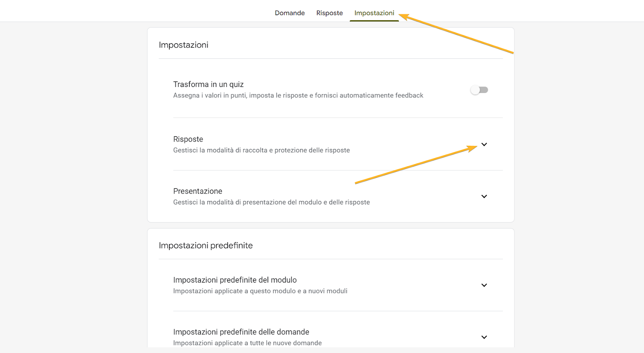Enable the Trasforma in un quiz switch
The width and height of the screenshot is (644, 353).
479,90
